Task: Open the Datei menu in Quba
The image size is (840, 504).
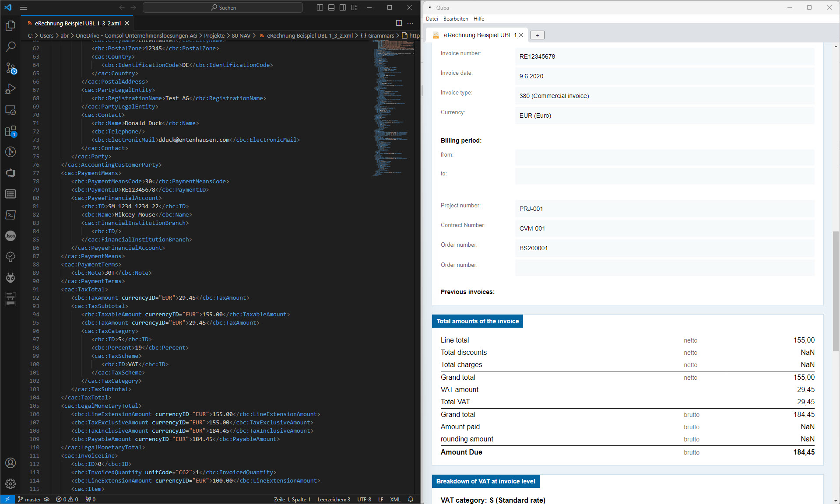Action: [x=432, y=19]
